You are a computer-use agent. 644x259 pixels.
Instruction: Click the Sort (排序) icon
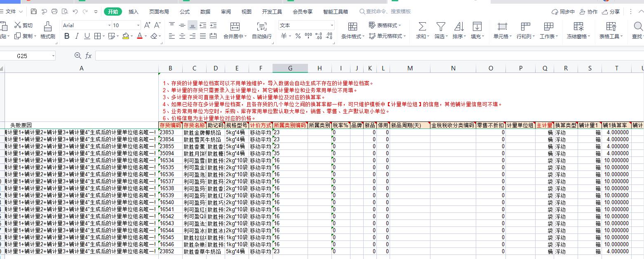[x=459, y=27]
